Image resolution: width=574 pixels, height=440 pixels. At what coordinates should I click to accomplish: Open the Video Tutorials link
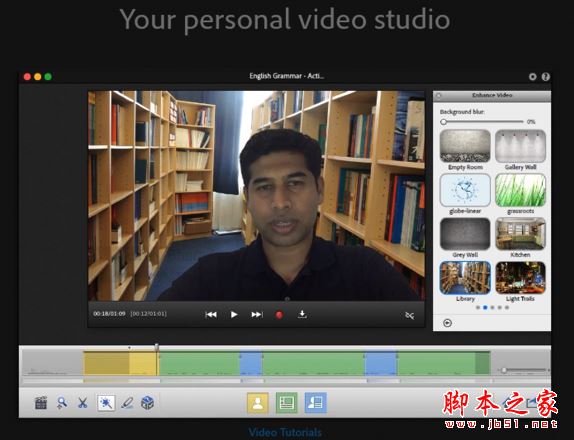(285, 433)
